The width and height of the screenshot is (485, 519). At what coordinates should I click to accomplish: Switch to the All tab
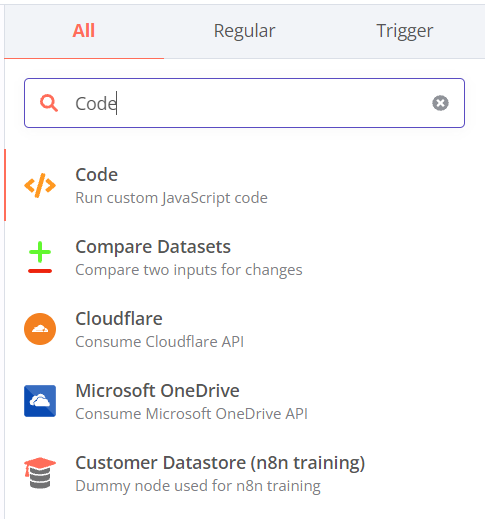point(84,31)
